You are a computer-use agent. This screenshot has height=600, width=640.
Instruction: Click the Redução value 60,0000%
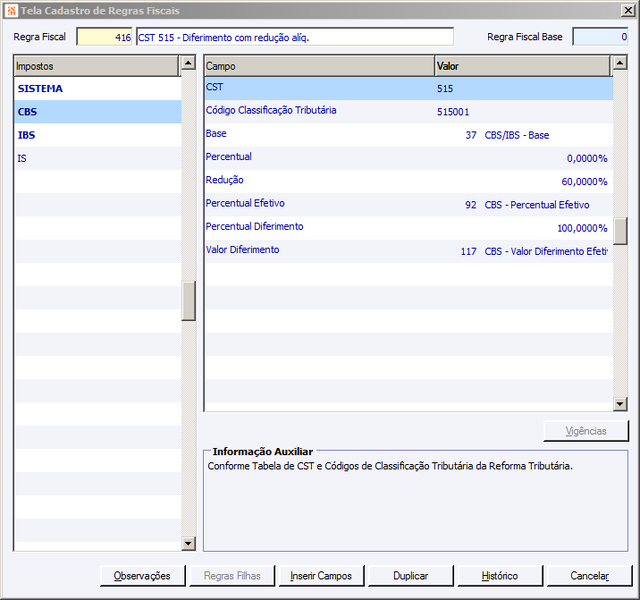tap(584, 182)
